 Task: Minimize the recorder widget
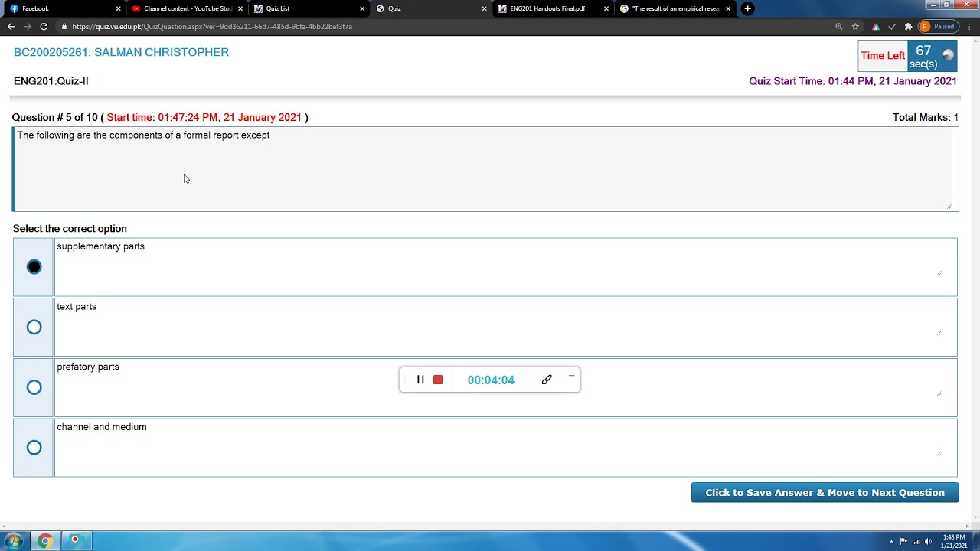coord(571,376)
